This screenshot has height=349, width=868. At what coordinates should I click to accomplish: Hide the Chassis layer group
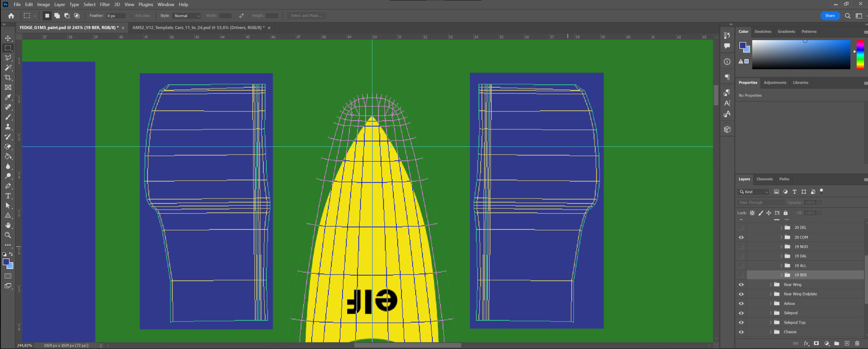(741, 332)
